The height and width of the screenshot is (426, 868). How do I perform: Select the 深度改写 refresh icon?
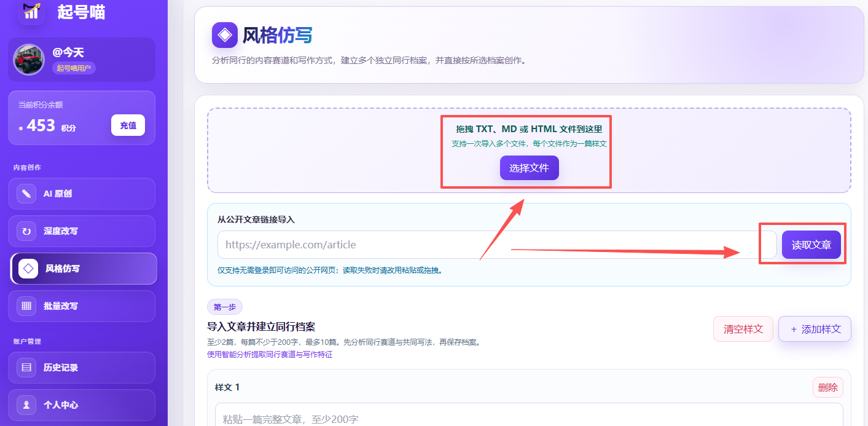26,231
